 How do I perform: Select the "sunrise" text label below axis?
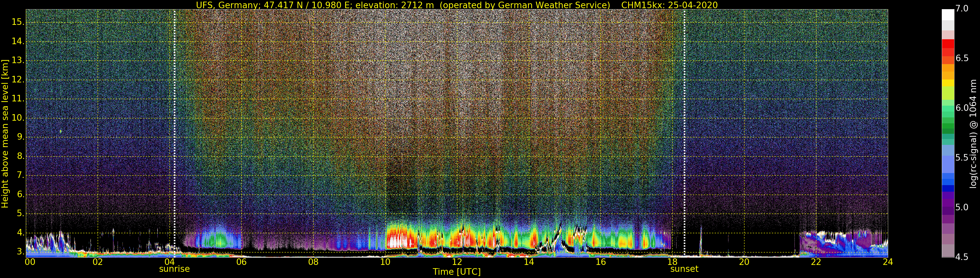coord(174,269)
